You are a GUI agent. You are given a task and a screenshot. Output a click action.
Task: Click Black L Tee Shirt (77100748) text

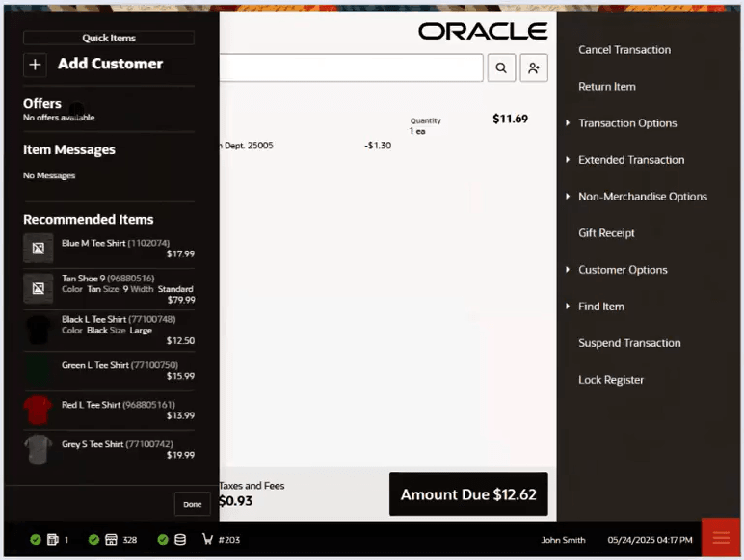[119, 319]
